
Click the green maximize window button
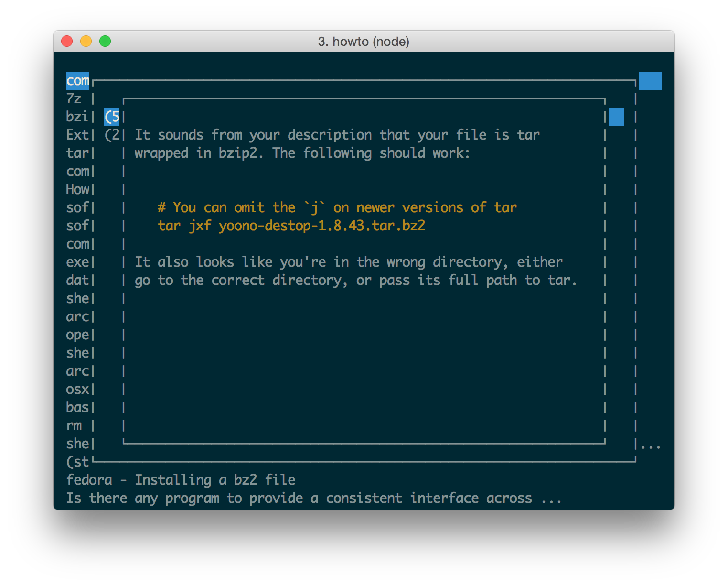pos(105,42)
